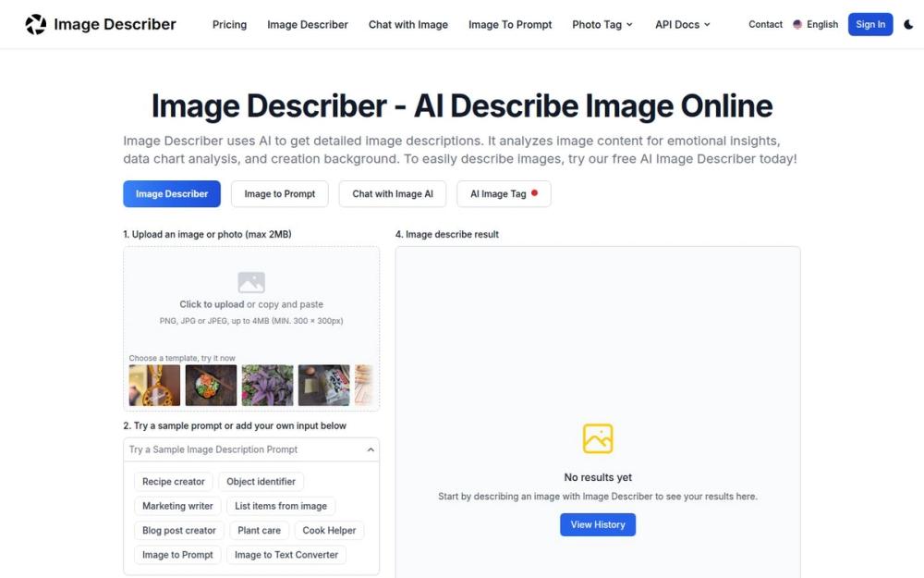Go to Image Describer in the navigation bar

click(308, 24)
